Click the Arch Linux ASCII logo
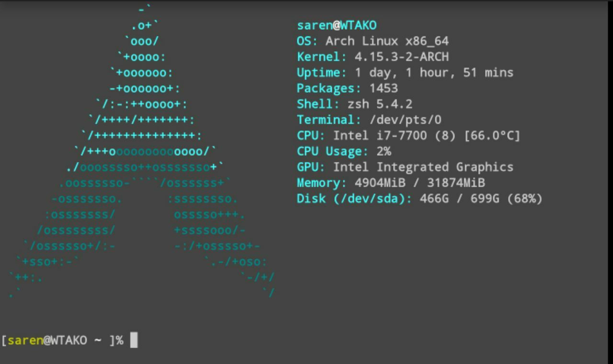This screenshot has height=364, width=613. [141, 151]
